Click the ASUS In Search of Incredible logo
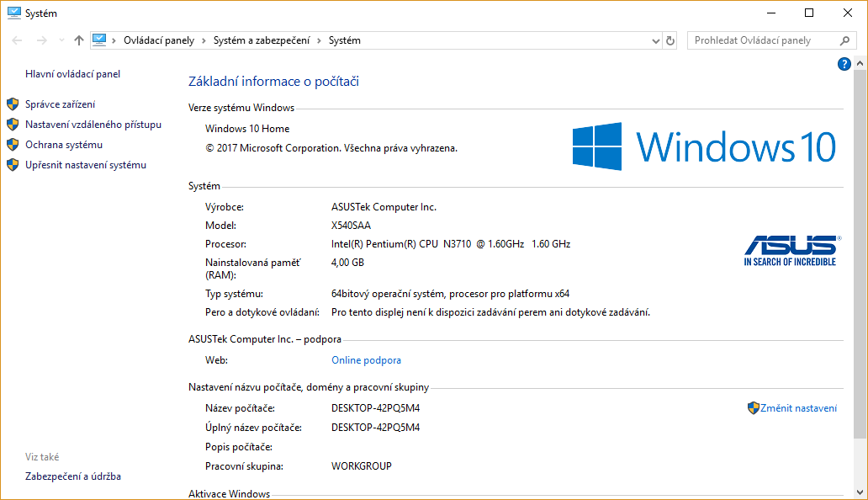The height and width of the screenshot is (500, 868). click(792, 251)
